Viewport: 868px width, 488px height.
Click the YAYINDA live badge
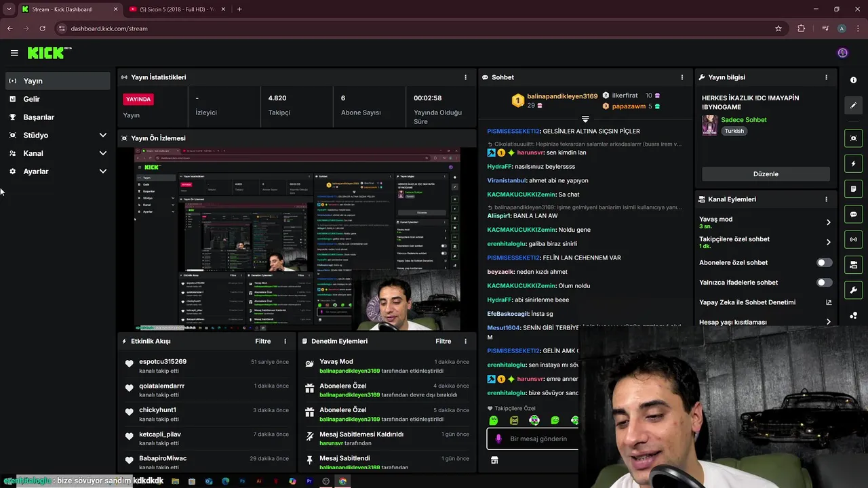(138, 99)
